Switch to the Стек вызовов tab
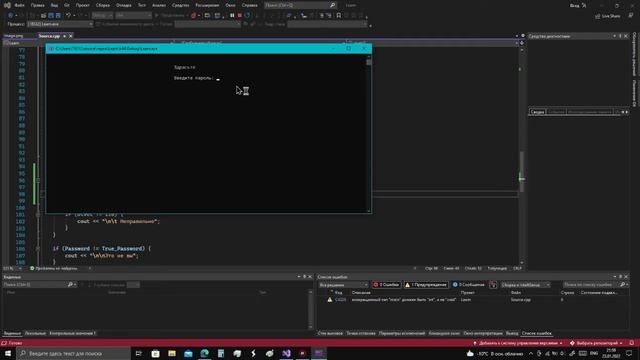640x360 pixels. coord(330,333)
